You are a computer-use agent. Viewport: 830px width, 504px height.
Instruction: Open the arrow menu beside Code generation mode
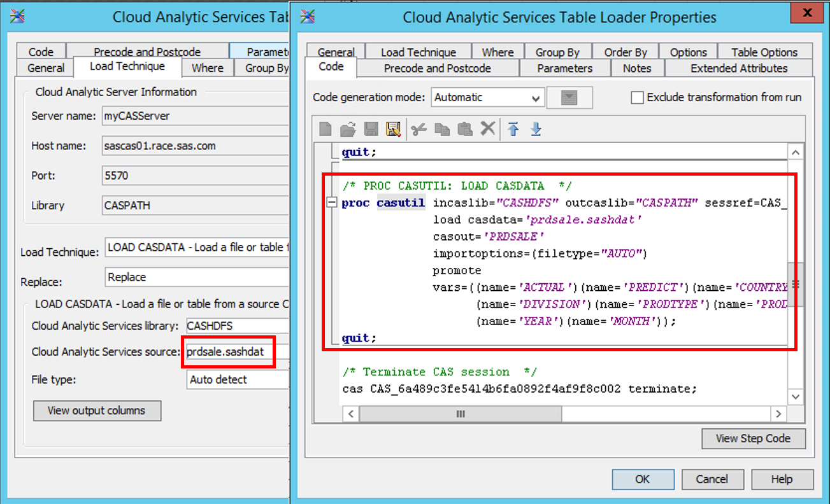569,97
